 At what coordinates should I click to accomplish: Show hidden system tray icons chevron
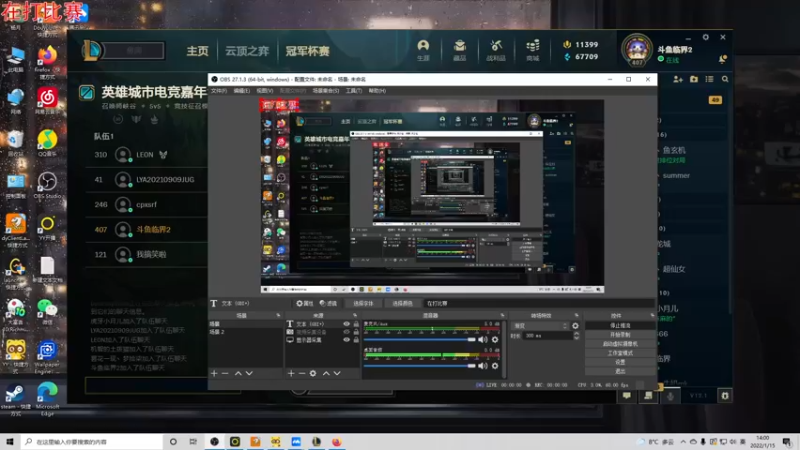pos(683,442)
